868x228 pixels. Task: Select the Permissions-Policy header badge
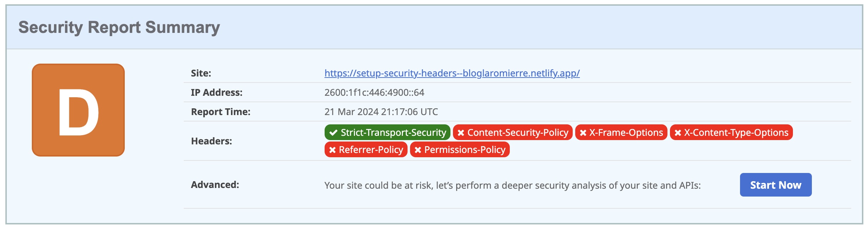pyautogui.click(x=460, y=149)
